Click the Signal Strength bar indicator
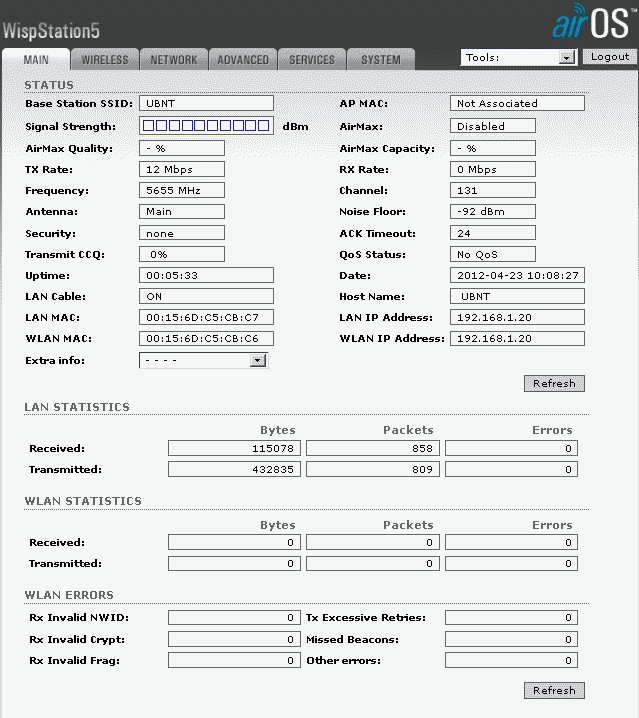The height and width of the screenshot is (718, 639). click(x=206, y=125)
